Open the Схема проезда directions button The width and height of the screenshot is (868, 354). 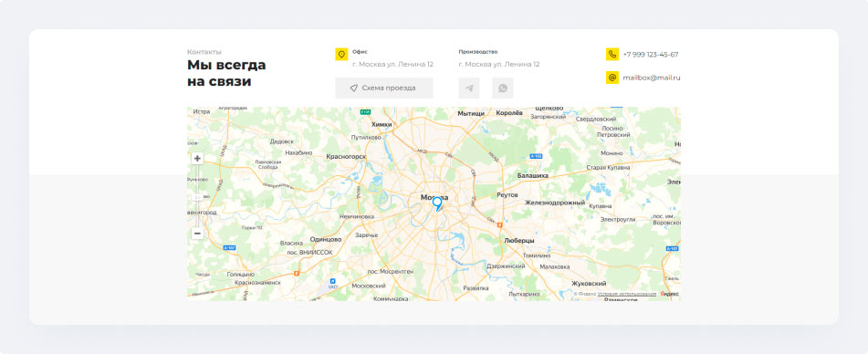384,88
